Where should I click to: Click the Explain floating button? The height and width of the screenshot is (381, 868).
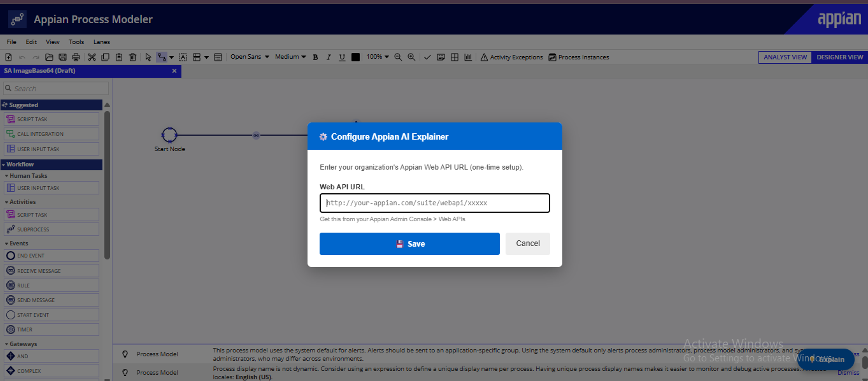pyautogui.click(x=826, y=360)
